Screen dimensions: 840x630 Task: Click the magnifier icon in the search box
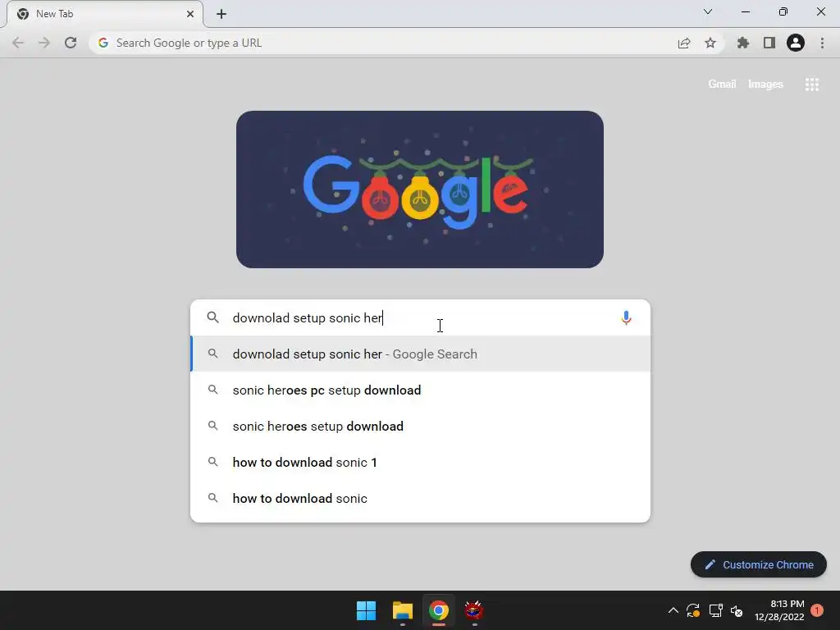(212, 317)
